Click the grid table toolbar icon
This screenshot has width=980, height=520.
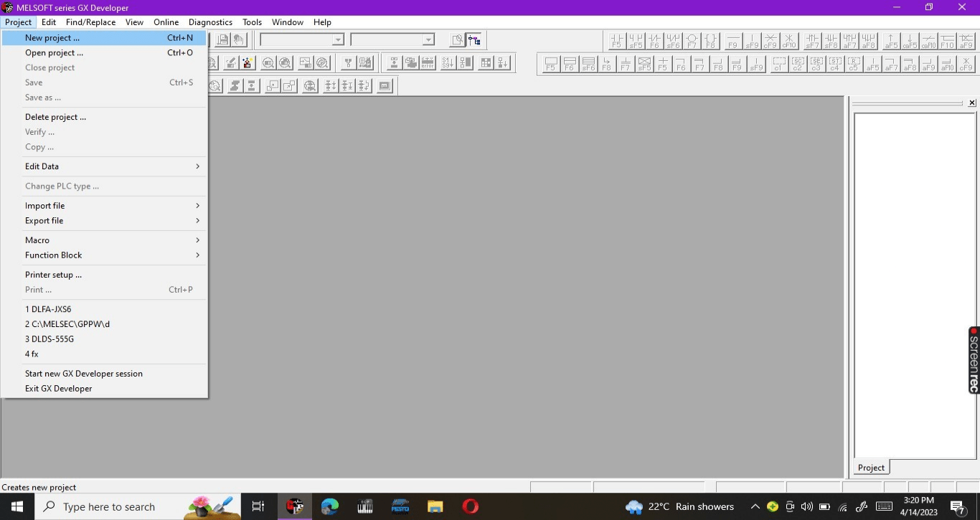[486, 63]
